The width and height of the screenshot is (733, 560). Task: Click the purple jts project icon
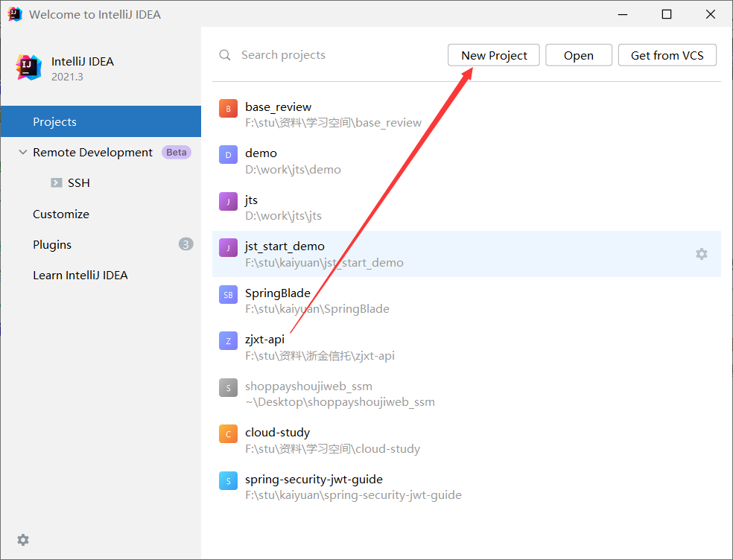(228, 202)
